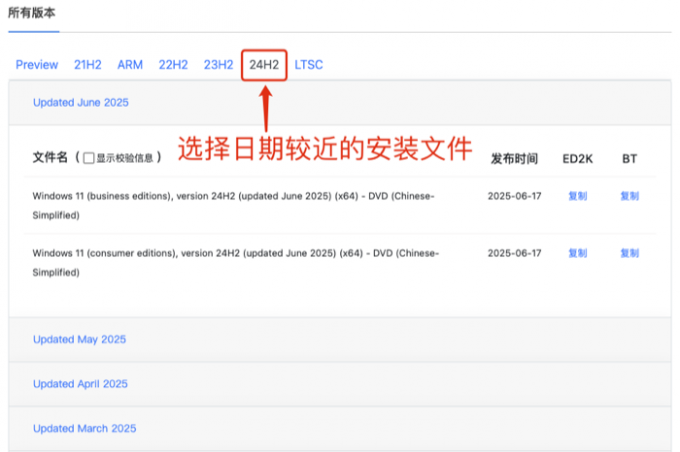680x452 pixels.
Task: Copy BT link for consumer editions
Action: 630,253
